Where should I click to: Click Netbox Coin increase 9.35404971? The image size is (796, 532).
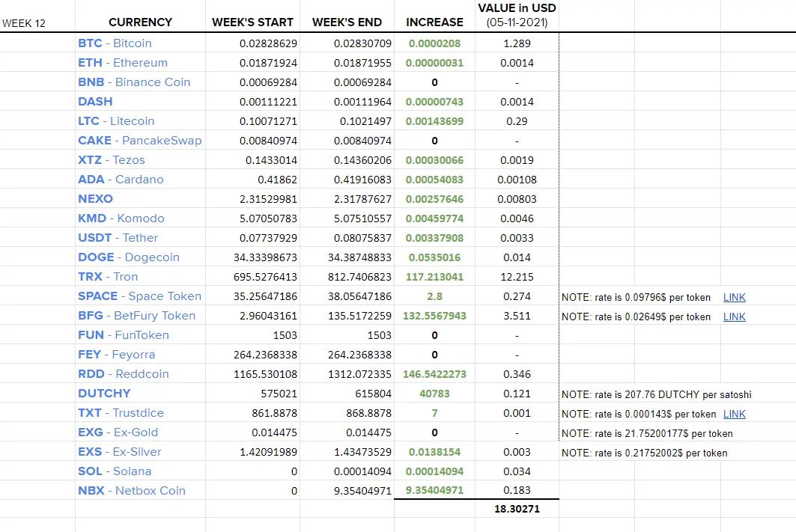pos(434,490)
